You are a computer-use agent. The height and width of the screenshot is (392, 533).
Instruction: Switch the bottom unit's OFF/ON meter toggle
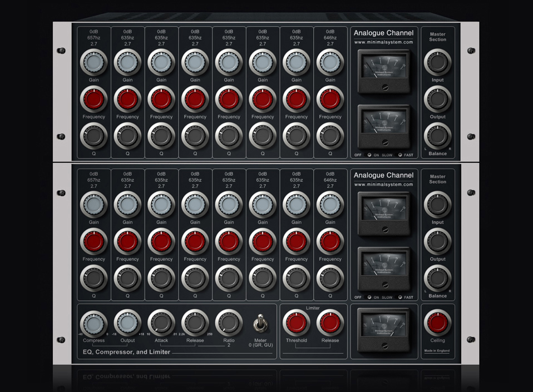click(x=369, y=297)
